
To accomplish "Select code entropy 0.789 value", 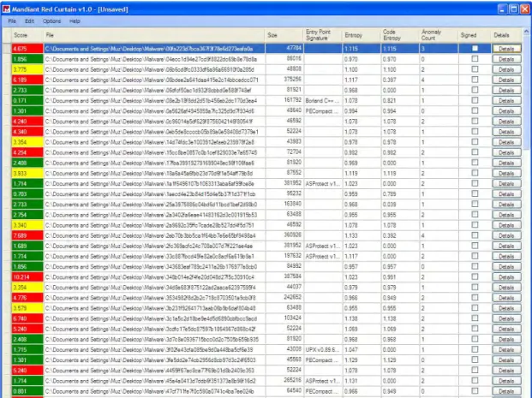I will 390,194.
